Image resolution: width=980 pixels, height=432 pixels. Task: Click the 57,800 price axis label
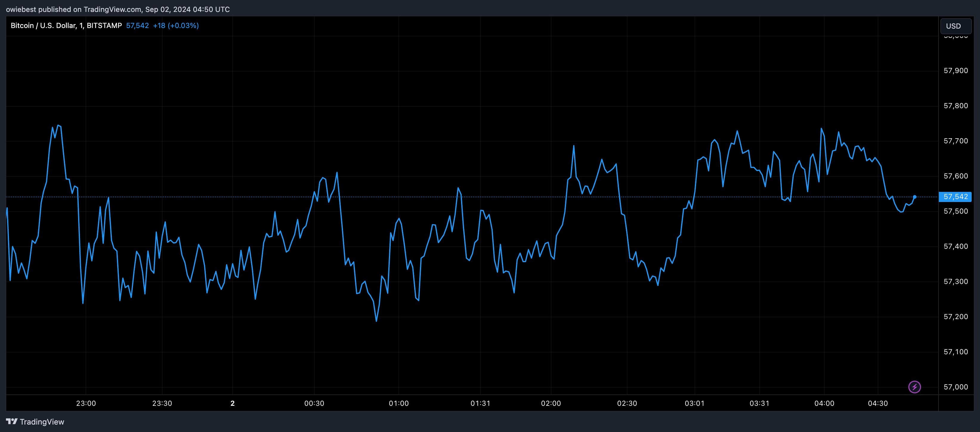coord(956,106)
